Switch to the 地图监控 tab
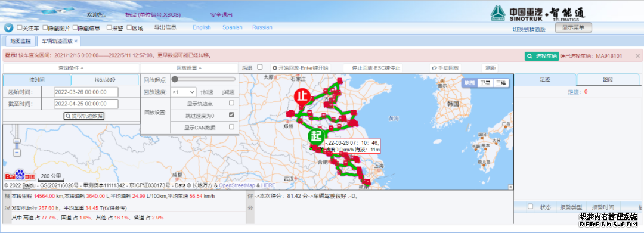Image resolution: width=644 pixels, height=233 pixels. pos(20,41)
